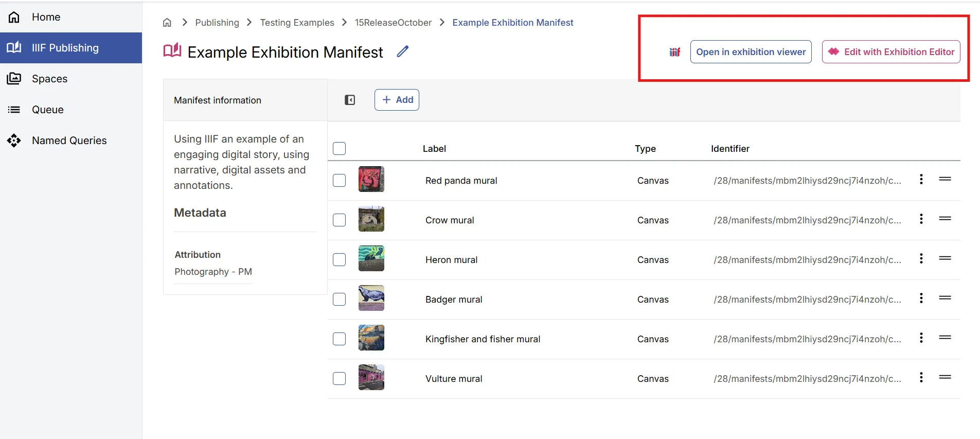Image resolution: width=980 pixels, height=439 pixels.
Task: Open Crow mural thumbnail
Action: point(371,219)
